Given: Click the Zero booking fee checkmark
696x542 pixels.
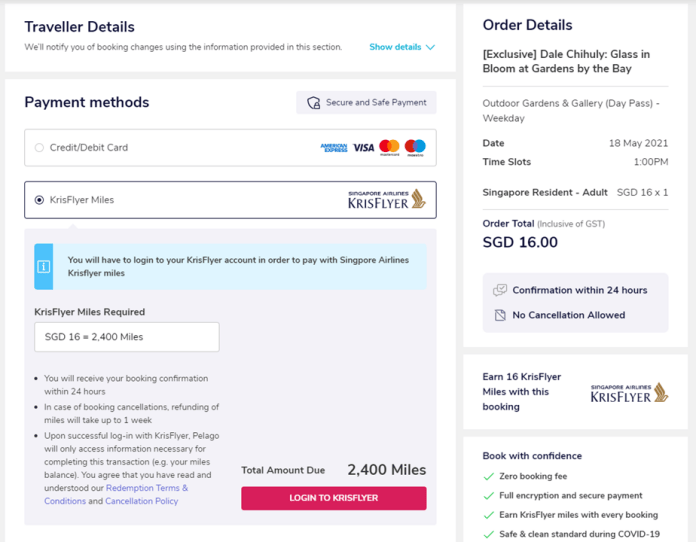Looking at the screenshot, I should pos(489,477).
